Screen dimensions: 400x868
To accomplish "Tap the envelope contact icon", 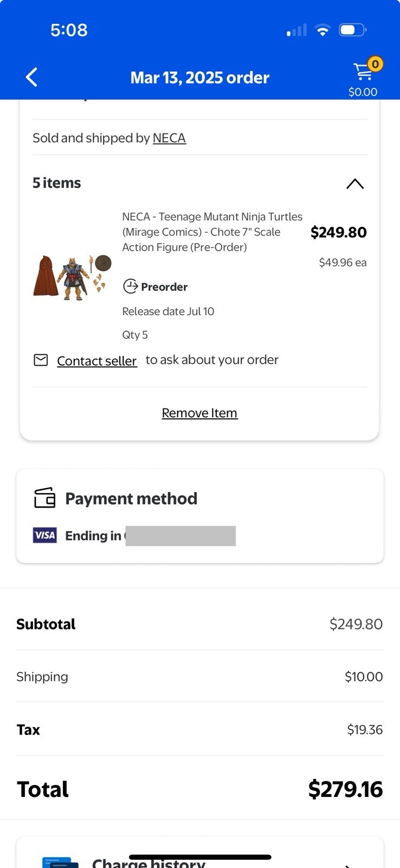I will (41, 360).
